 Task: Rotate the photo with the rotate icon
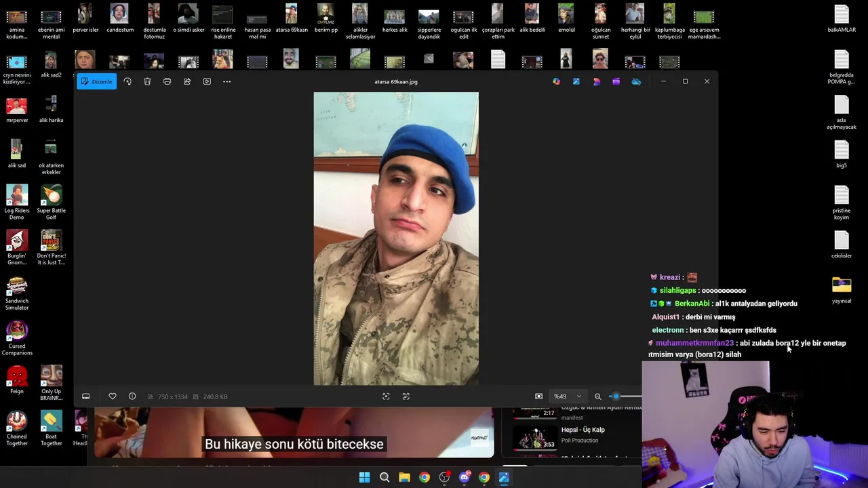click(x=127, y=81)
